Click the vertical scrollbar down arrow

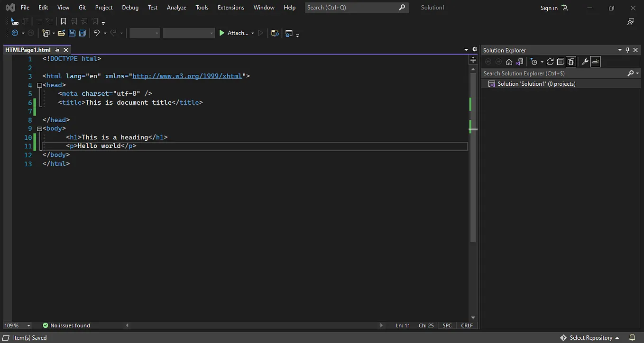click(473, 317)
